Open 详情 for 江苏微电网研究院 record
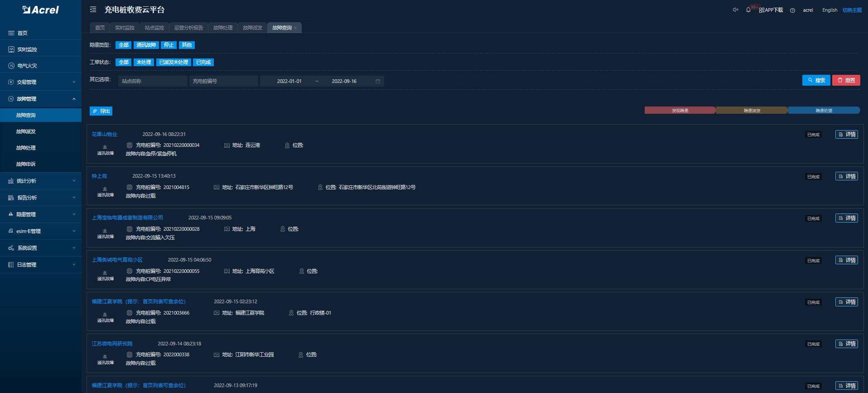The image size is (868, 393). click(846, 344)
